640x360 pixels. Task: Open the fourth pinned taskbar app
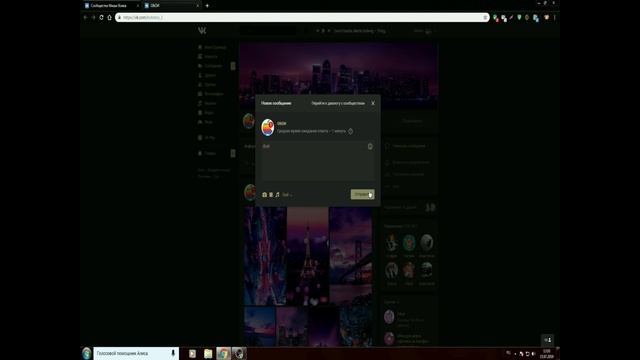239,353
